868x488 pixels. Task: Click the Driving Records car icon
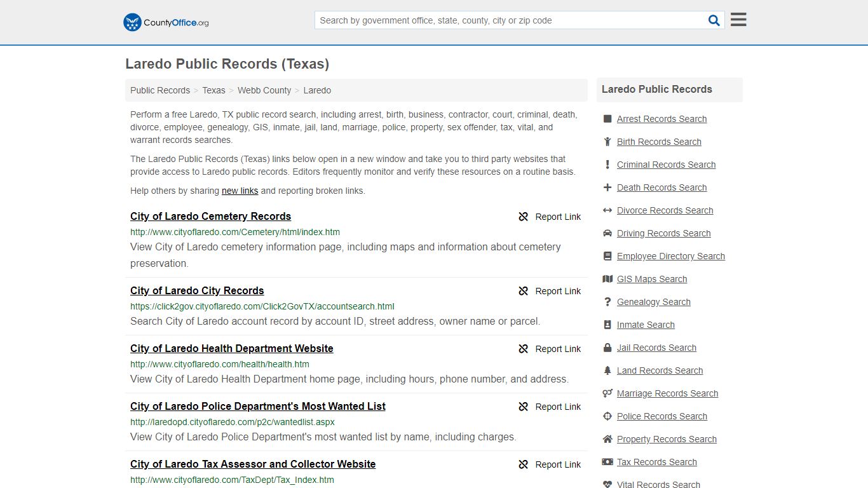pyautogui.click(x=607, y=233)
